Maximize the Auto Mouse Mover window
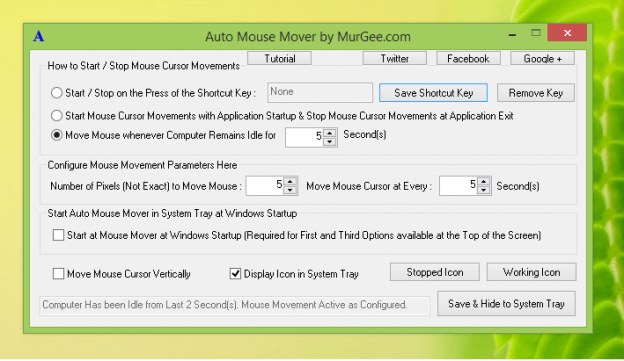 [x=536, y=33]
